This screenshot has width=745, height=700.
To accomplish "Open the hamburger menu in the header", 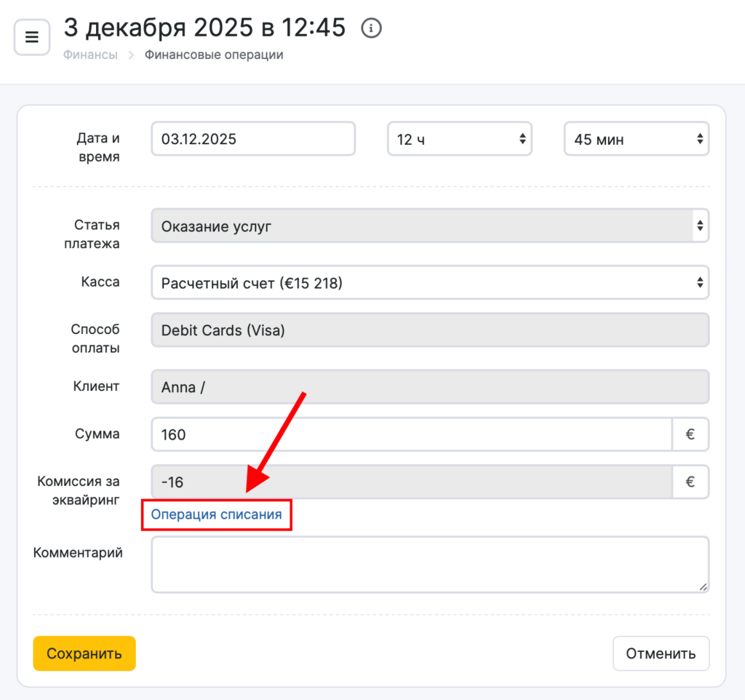I will (32, 37).
